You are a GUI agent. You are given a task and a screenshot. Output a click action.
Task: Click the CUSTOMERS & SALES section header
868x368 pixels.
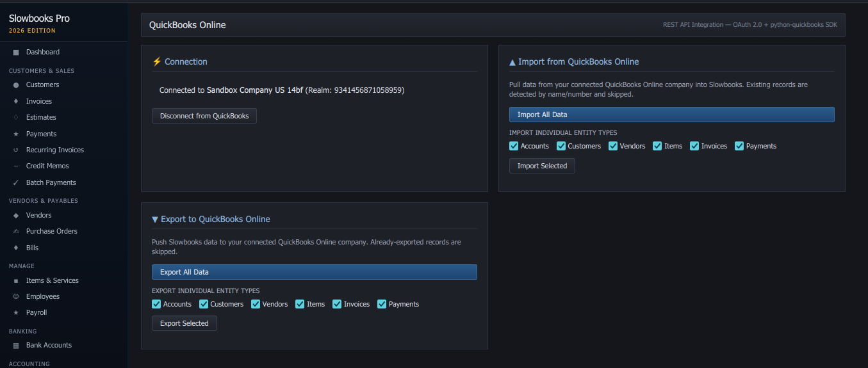tap(42, 70)
